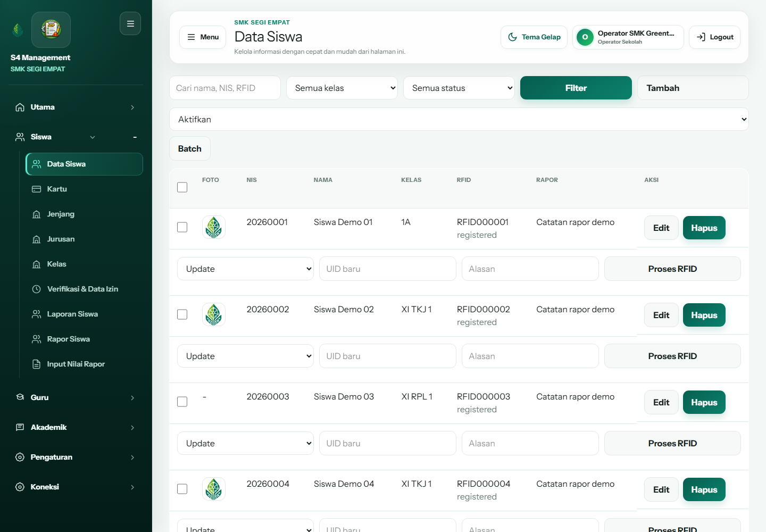
Task: Select the checkbox for Siswa Demo 02
Action: pos(182,314)
